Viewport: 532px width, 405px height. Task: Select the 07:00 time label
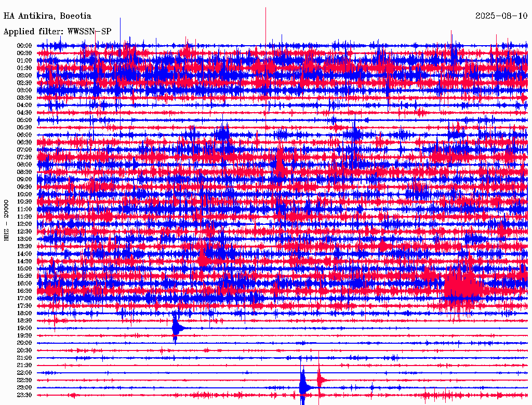click(x=24, y=150)
